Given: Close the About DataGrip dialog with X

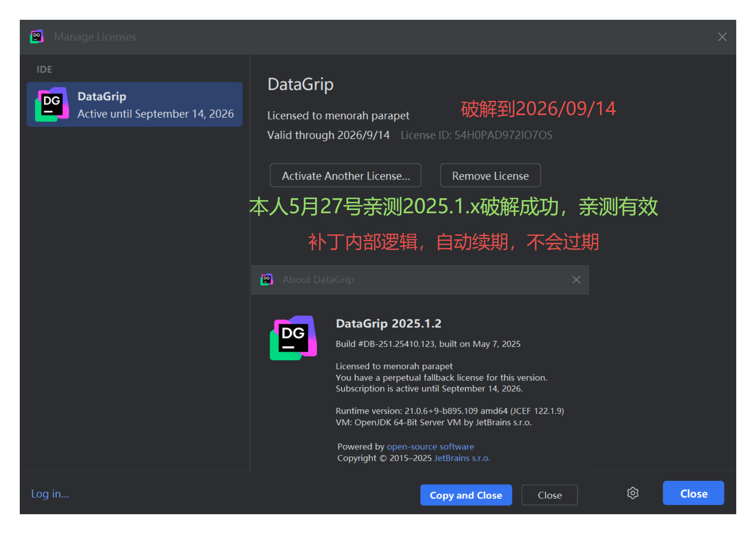Looking at the screenshot, I should pyautogui.click(x=576, y=280).
